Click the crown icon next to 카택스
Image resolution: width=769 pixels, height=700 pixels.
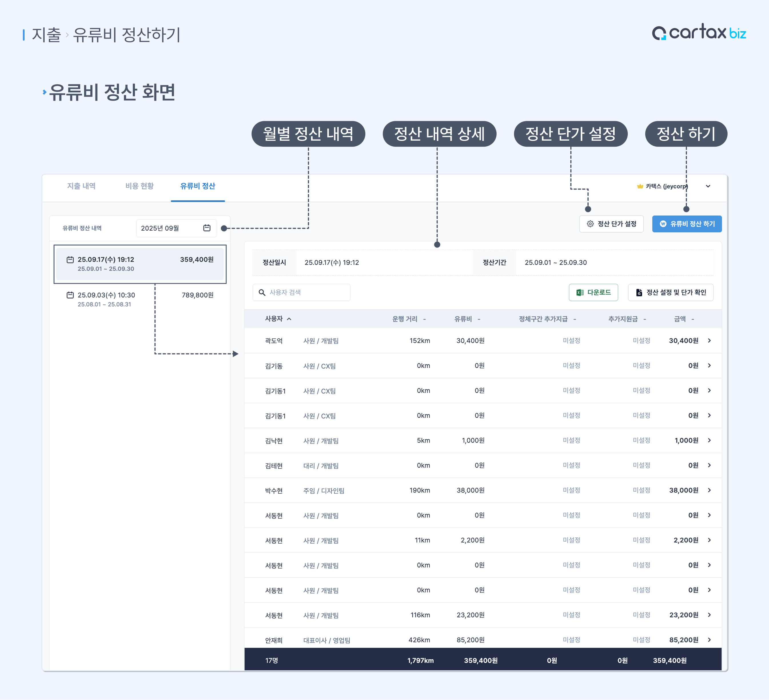[x=640, y=186]
